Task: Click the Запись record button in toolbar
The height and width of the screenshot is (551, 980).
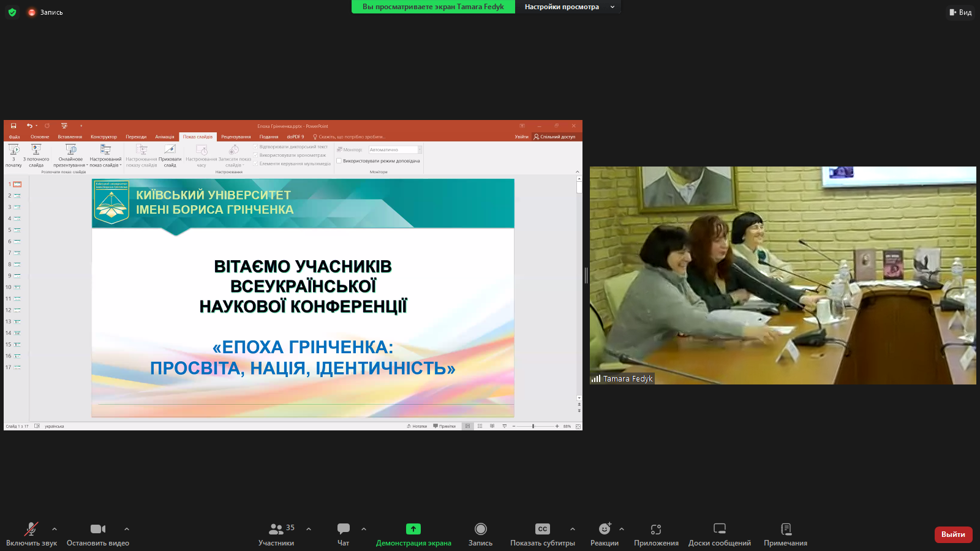Action: (480, 534)
